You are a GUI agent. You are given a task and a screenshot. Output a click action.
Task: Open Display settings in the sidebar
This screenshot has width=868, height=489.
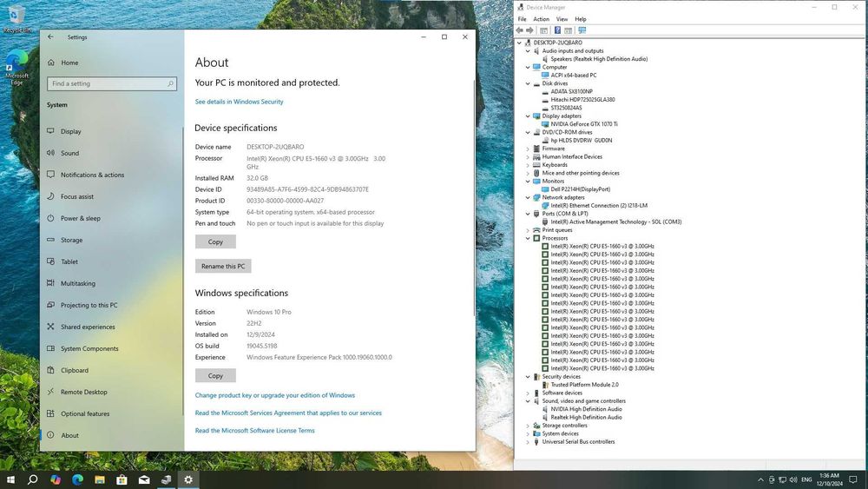click(71, 131)
